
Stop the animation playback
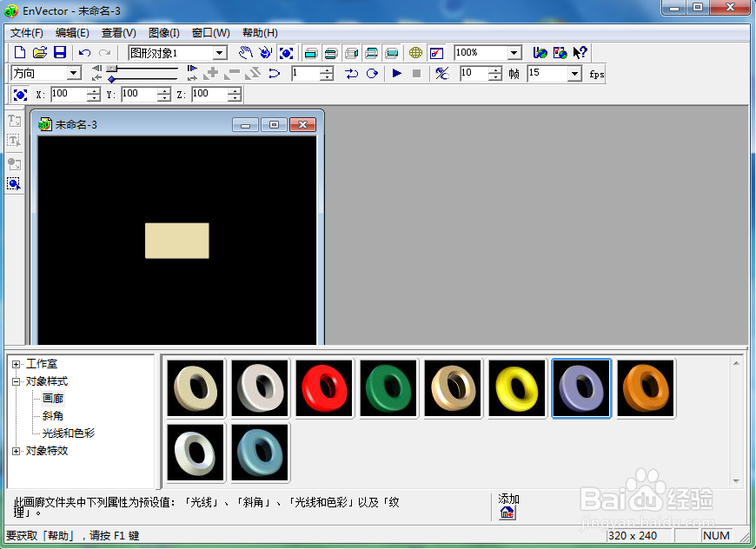(416, 73)
